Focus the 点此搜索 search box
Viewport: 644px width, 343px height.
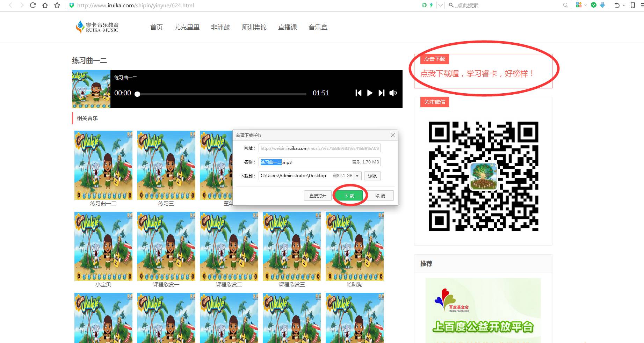pyautogui.click(x=507, y=5)
